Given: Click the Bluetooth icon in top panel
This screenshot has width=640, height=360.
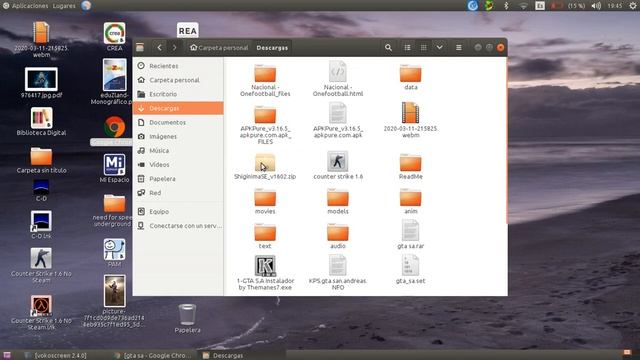Looking at the screenshot, I should [x=507, y=6].
